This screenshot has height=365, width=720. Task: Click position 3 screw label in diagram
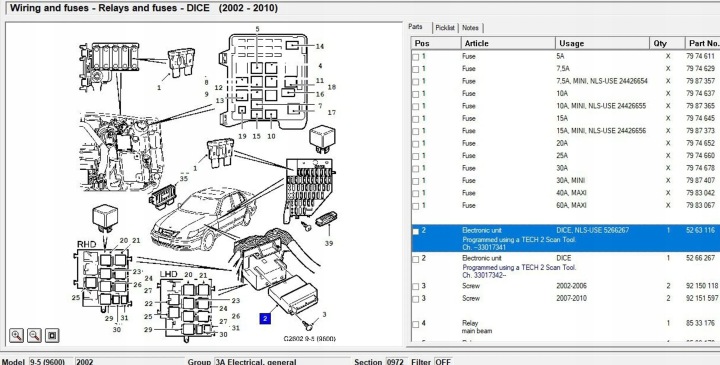tap(324, 314)
